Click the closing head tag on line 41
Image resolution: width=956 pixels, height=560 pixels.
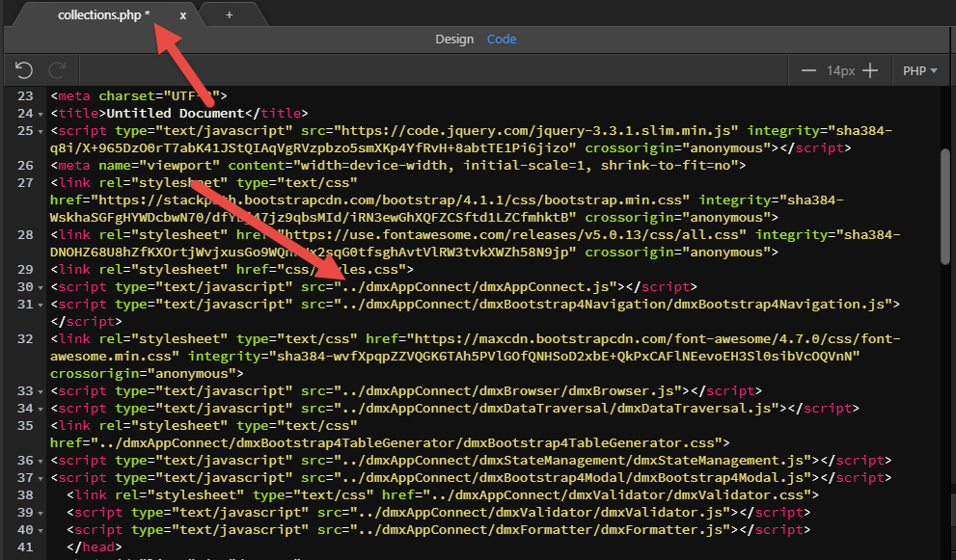pos(95,547)
